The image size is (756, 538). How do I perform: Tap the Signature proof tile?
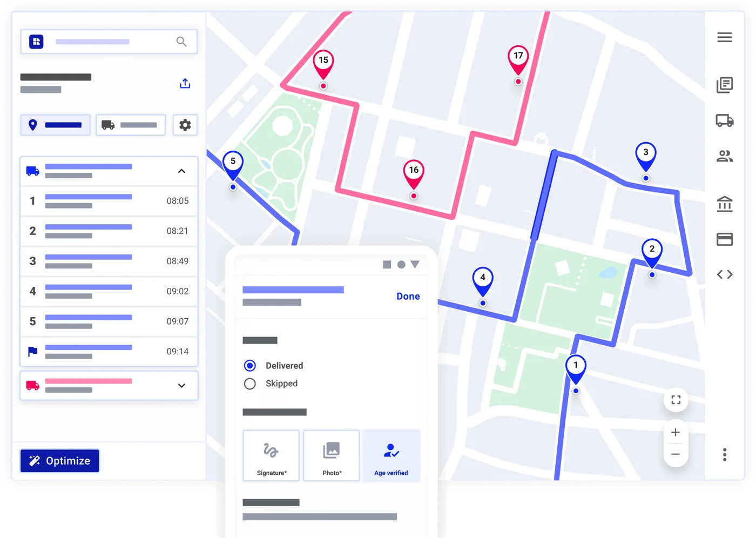coord(271,455)
